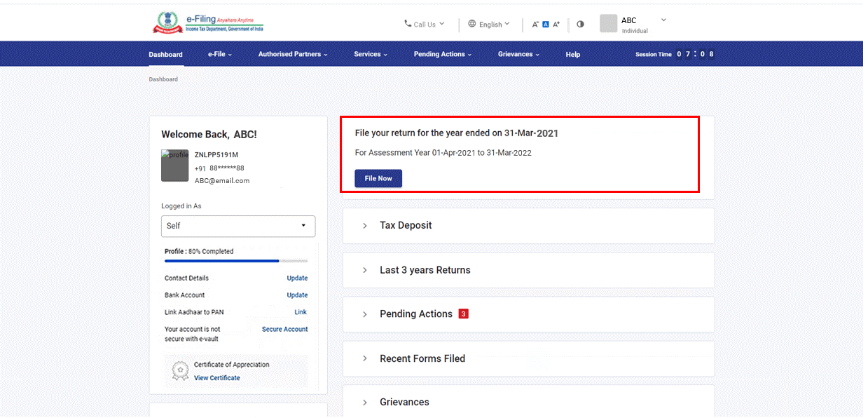
Task: Open the Services menu
Action: coord(370,54)
